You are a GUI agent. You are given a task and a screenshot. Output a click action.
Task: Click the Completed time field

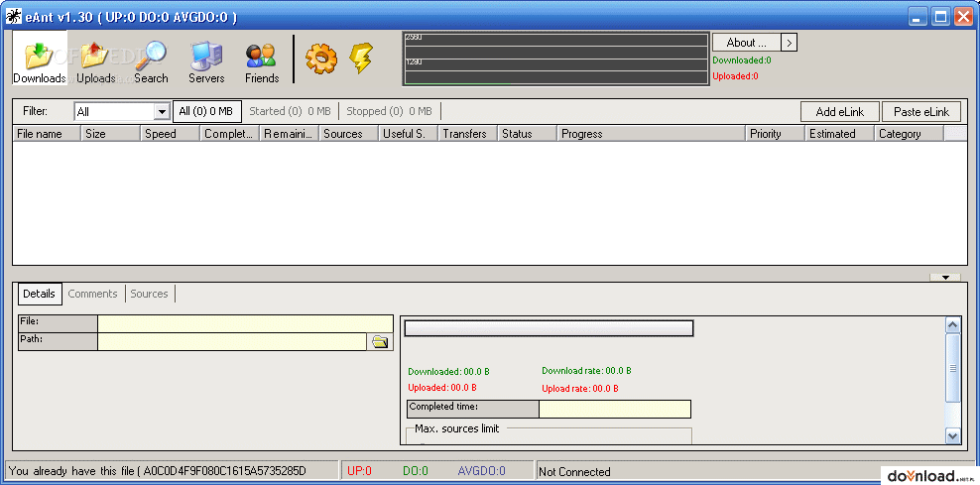click(x=614, y=410)
